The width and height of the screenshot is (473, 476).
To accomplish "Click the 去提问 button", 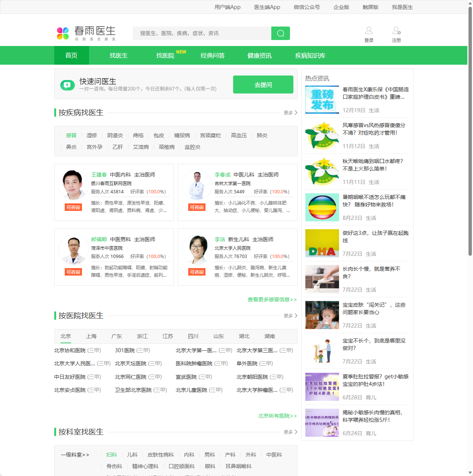I will click(x=263, y=85).
